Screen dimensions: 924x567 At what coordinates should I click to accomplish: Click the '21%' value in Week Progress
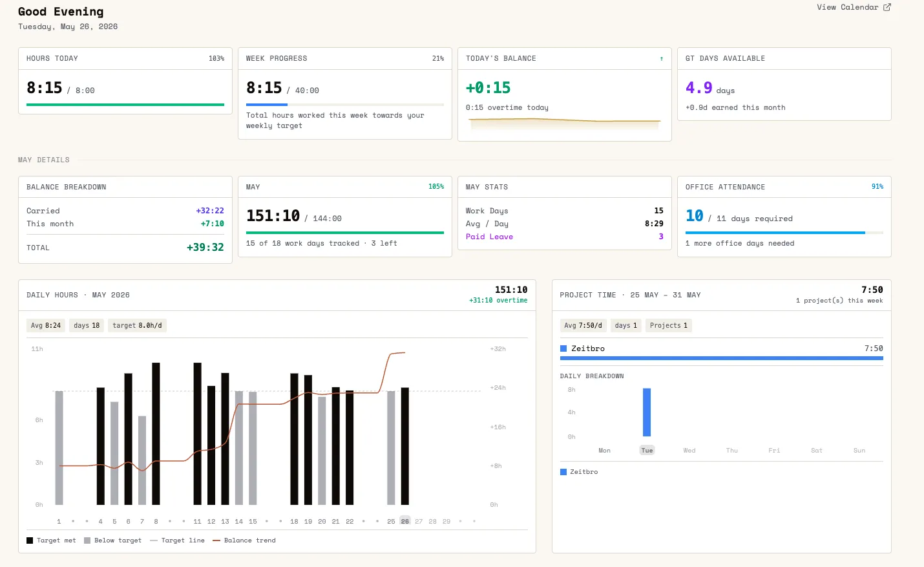[438, 59]
